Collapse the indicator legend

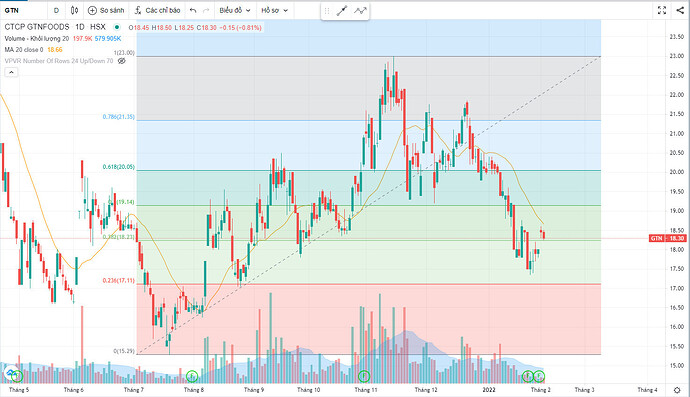11,72
